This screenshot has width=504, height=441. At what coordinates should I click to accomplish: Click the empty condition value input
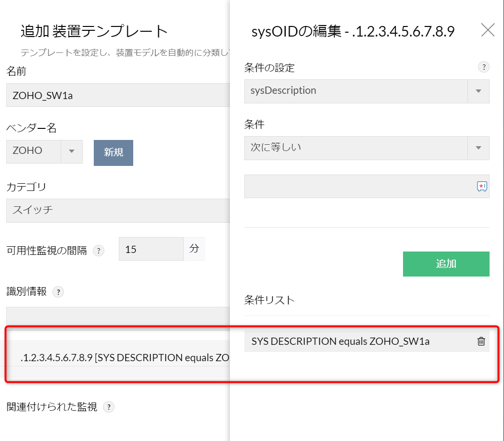(367, 187)
